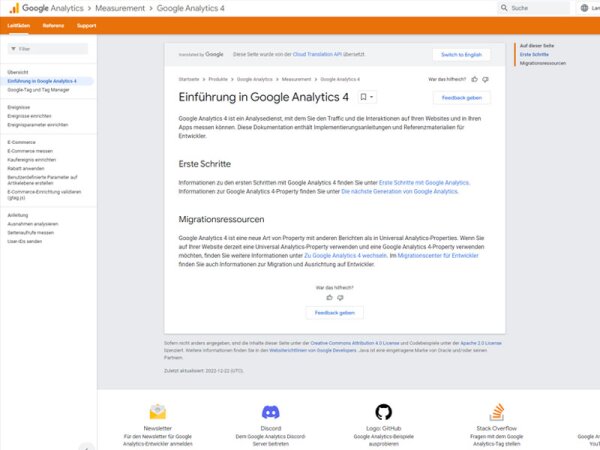Click the Newsletter footer title

point(158,429)
